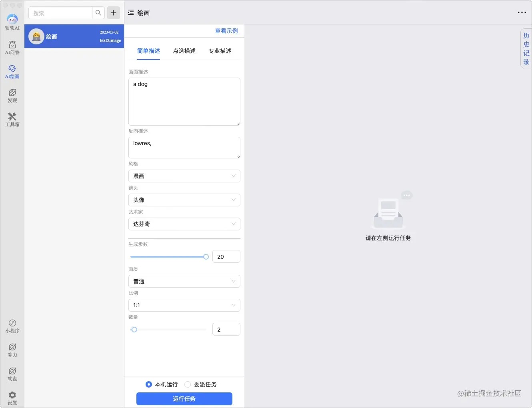Image resolution: width=532 pixels, height=408 pixels.
Task: Expand the 风格 dropdown showing 漫画
Action: (x=184, y=176)
